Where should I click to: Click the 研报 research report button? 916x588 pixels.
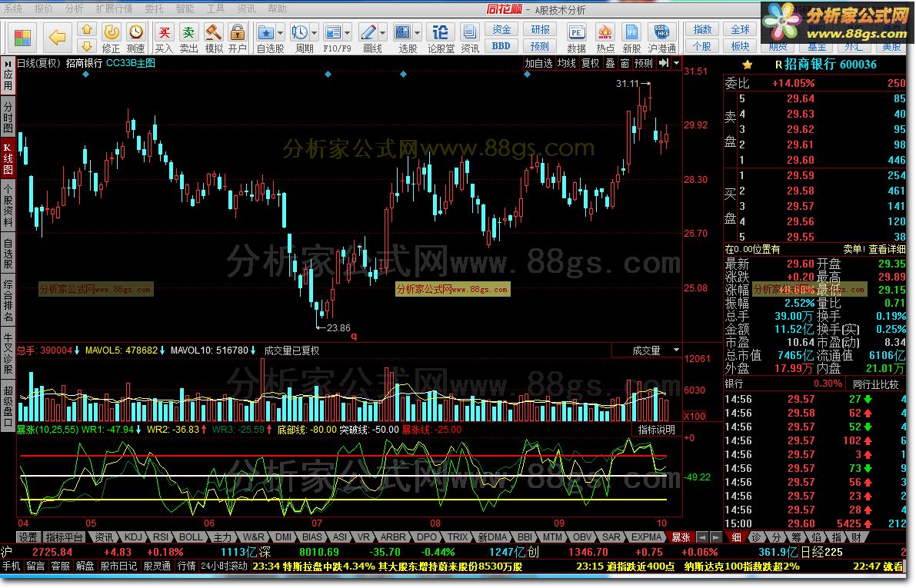tap(540, 29)
